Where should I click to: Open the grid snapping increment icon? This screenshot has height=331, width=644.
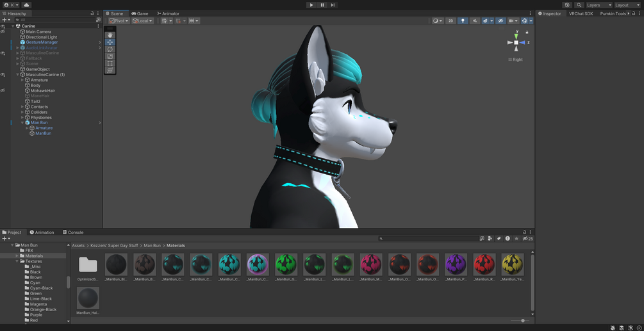(178, 20)
